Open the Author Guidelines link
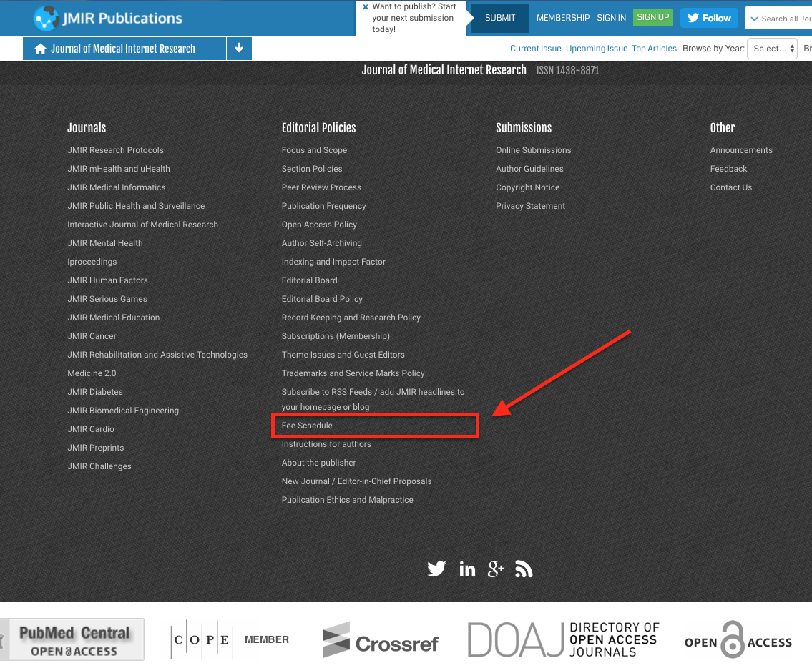Viewport: 812px width, 668px height. [529, 169]
